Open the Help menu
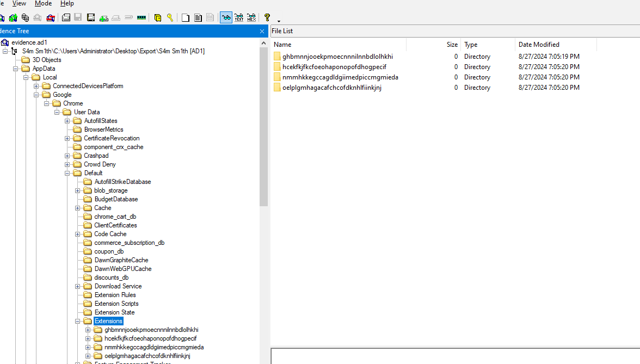The image size is (640, 364). [x=67, y=4]
